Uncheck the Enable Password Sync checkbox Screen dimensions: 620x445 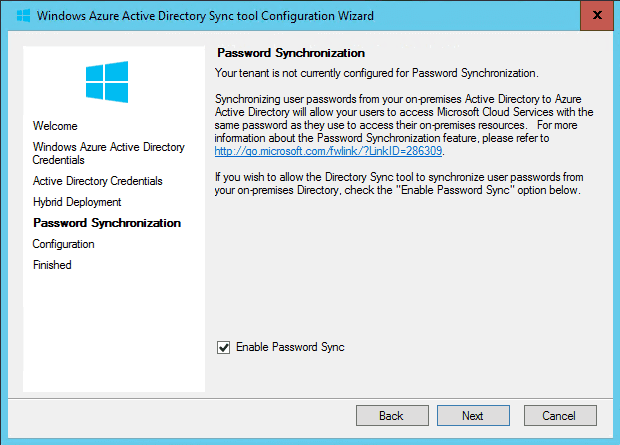coord(223,348)
